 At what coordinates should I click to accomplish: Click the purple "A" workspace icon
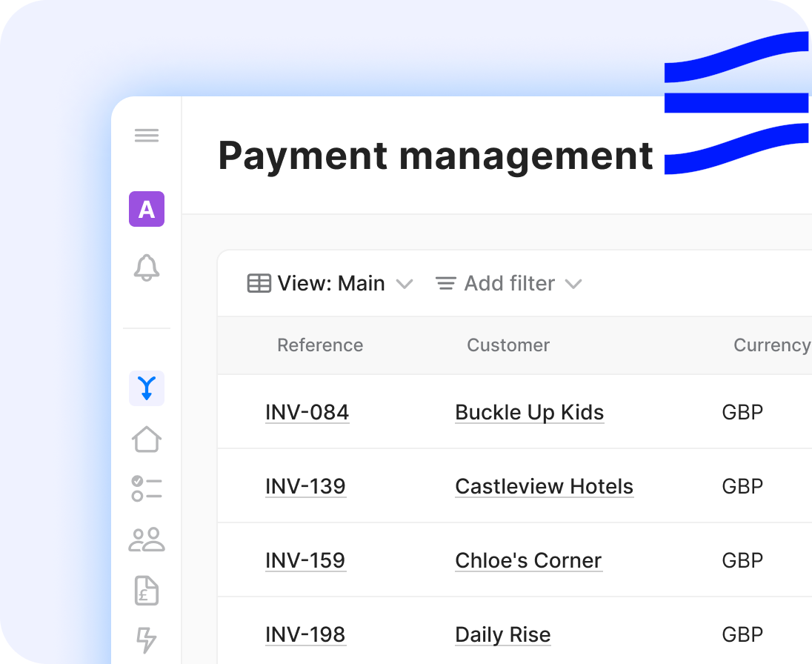click(x=147, y=210)
